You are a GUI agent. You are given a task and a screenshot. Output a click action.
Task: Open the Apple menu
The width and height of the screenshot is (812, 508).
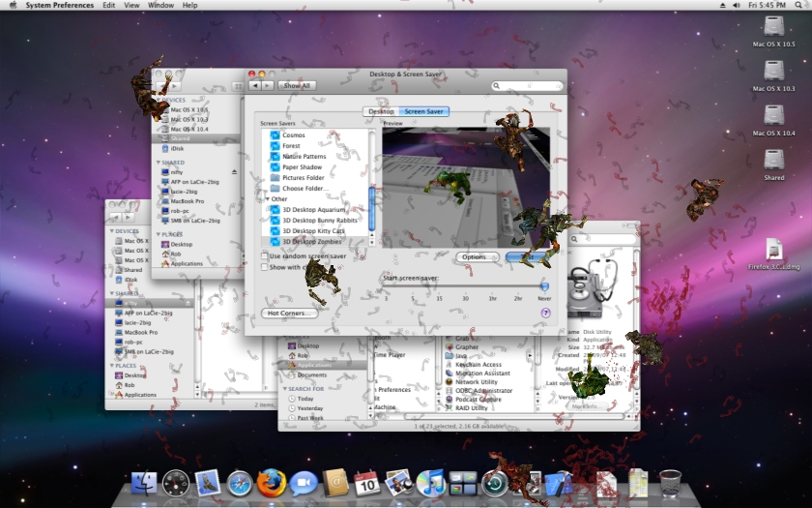tap(13, 5)
